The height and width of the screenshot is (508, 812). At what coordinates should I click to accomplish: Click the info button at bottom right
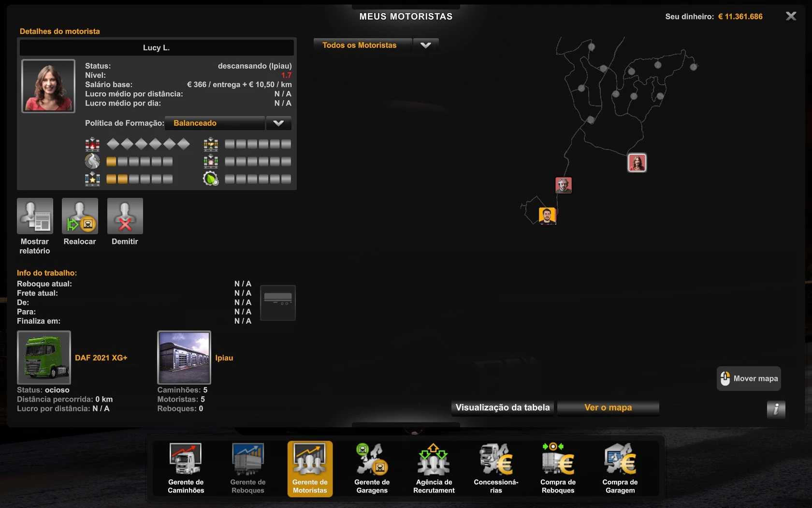pyautogui.click(x=776, y=409)
